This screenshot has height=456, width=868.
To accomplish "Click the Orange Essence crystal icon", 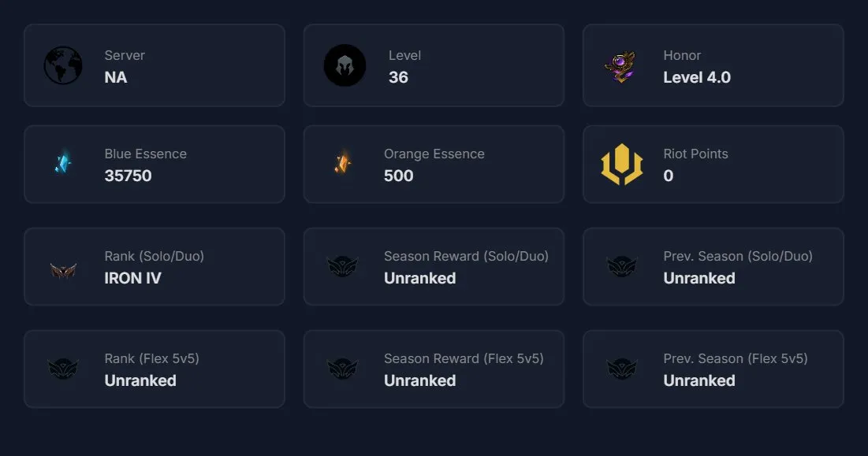I will (x=343, y=162).
